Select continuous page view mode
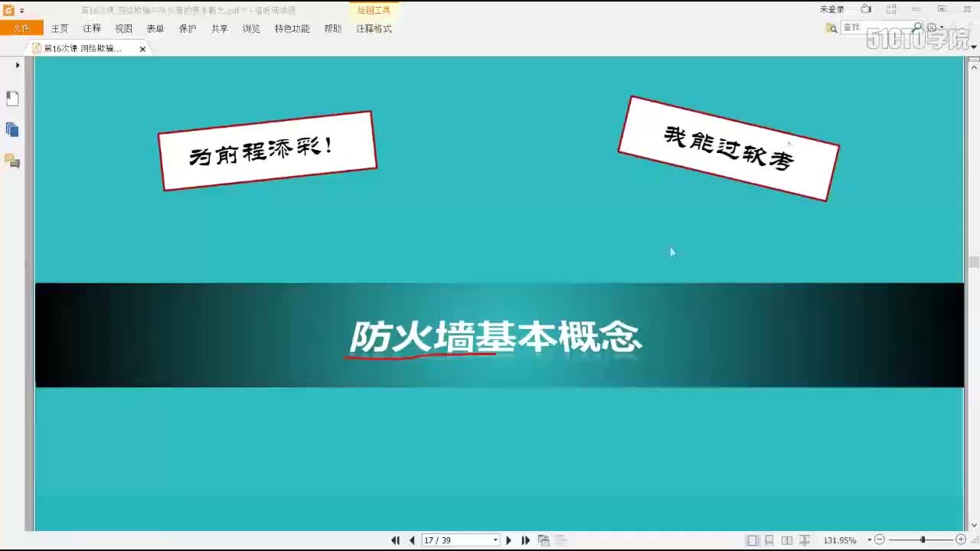The image size is (980, 551). (769, 540)
